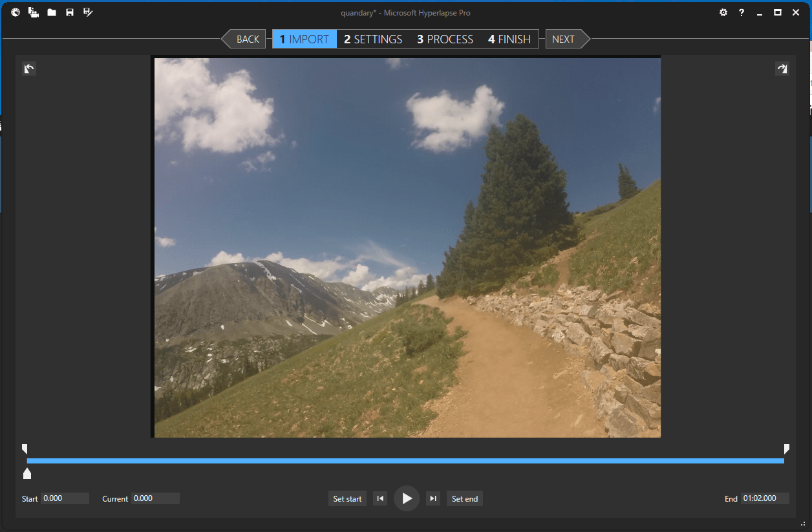
Task: Click the video preview frame
Action: [x=407, y=248]
